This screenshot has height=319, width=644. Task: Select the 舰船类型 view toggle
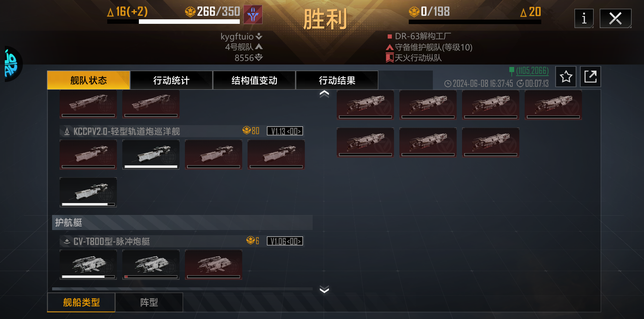pyautogui.click(x=81, y=302)
